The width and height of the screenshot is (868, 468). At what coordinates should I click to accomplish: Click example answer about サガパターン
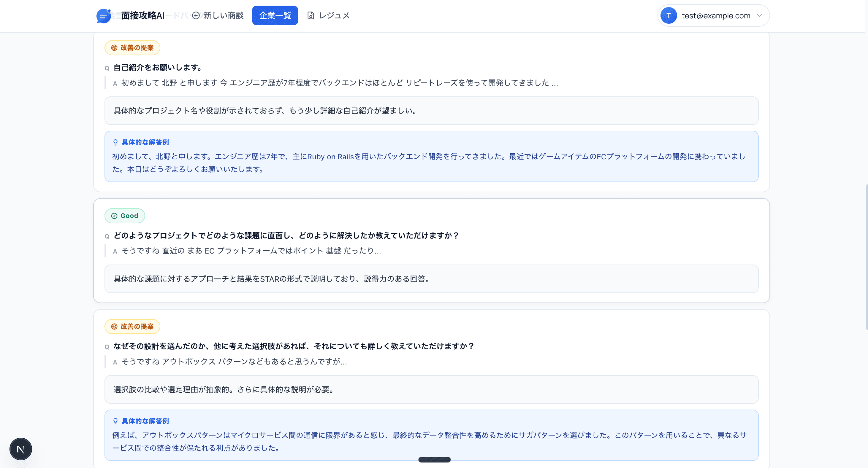[429, 441]
